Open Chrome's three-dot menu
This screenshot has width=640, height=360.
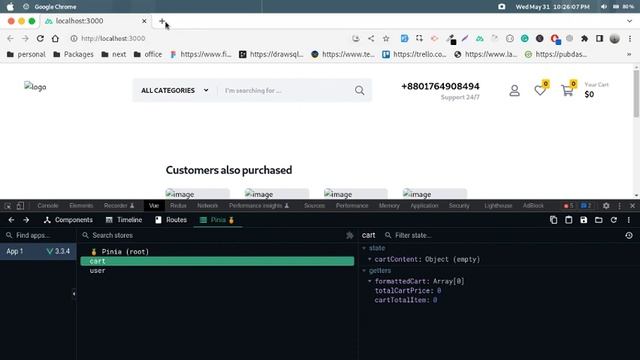630,38
